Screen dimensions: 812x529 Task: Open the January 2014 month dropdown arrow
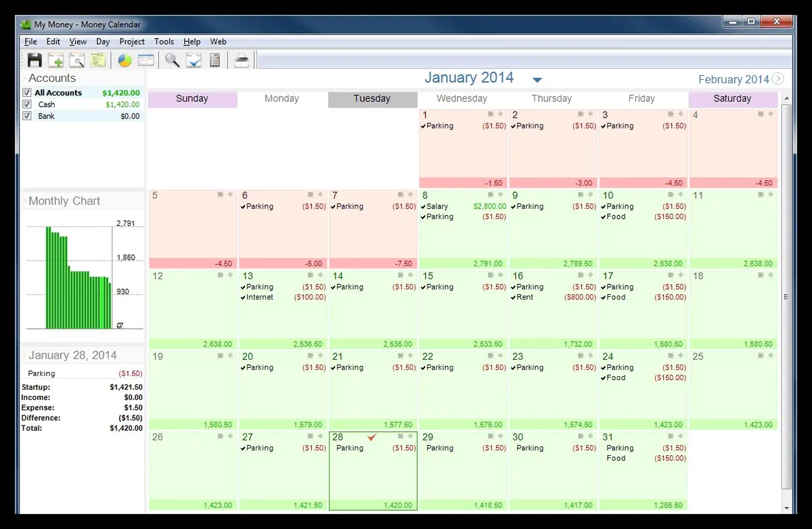coord(537,80)
